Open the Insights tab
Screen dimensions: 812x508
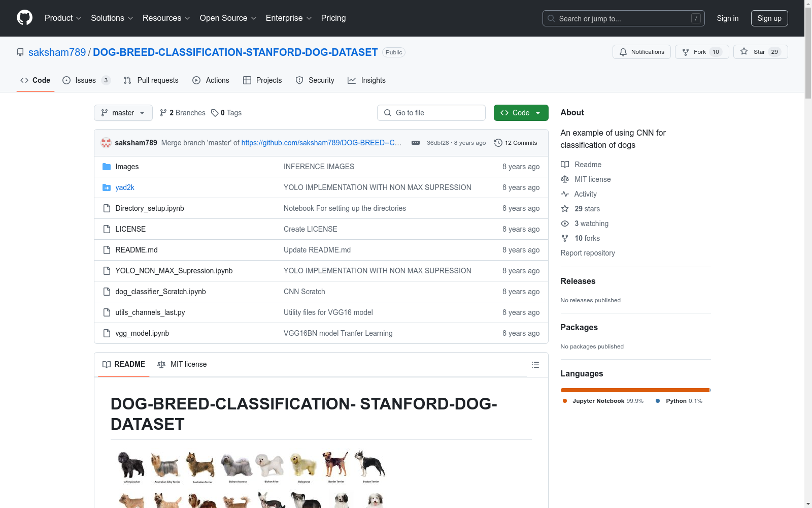(366, 80)
